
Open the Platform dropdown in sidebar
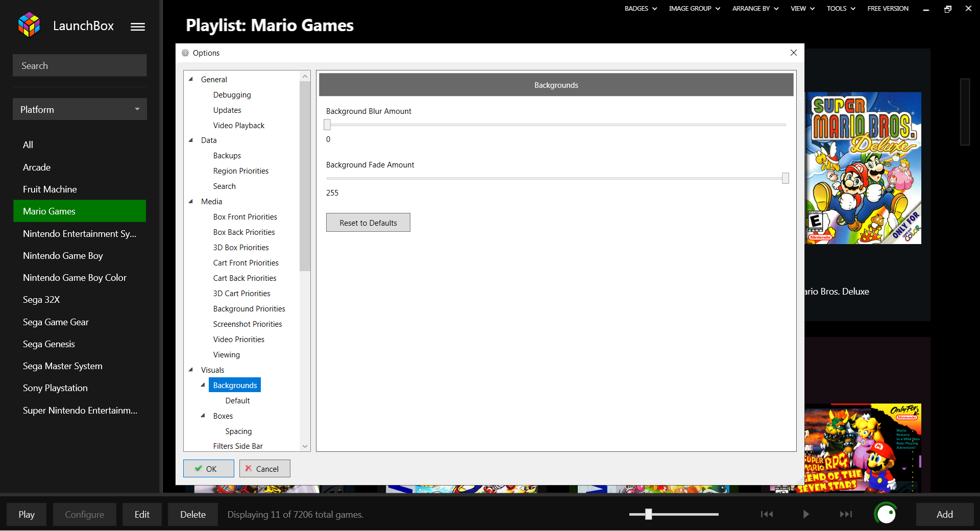[x=80, y=109]
